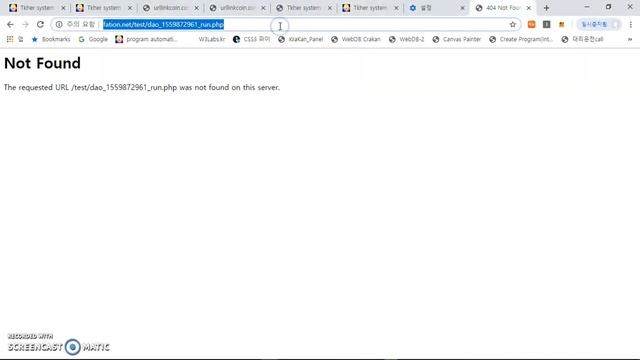The image size is (640, 360).
Task: Reload the 404 page
Action: 40,24
